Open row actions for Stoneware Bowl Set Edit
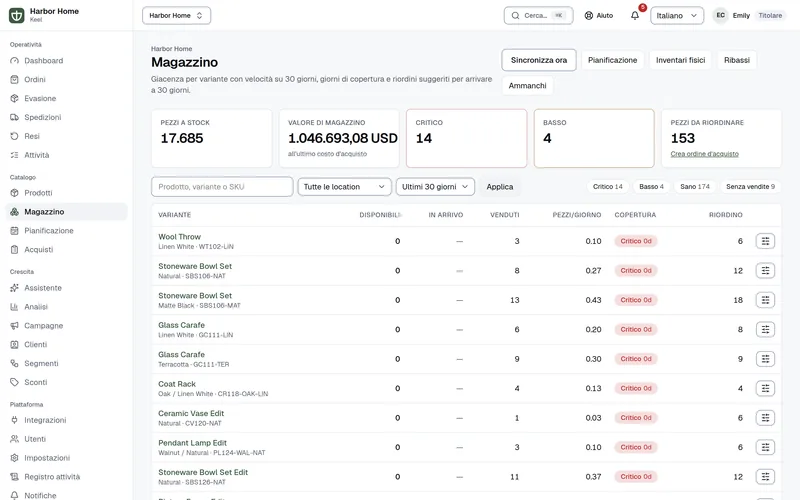 pyautogui.click(x=765, y=477)
